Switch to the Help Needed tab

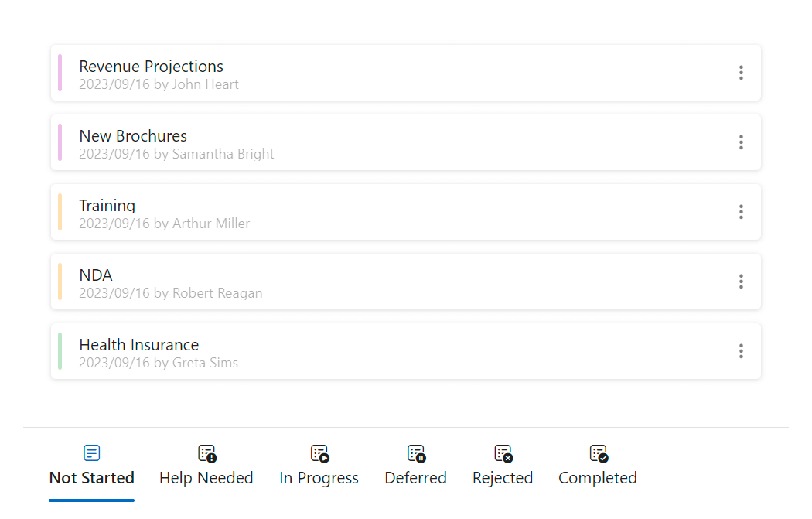(x=206, y=478)
